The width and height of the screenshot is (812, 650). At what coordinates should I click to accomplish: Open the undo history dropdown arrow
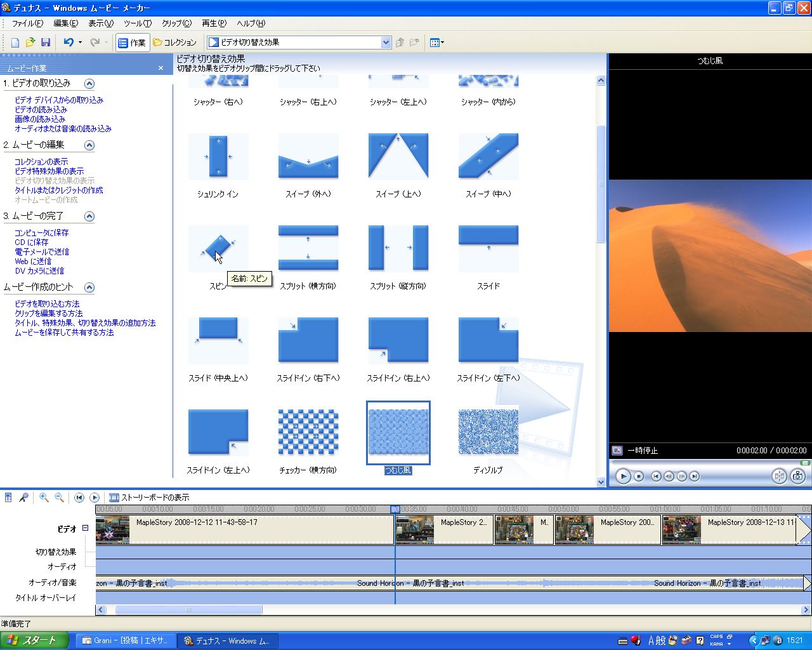point(80,43)
